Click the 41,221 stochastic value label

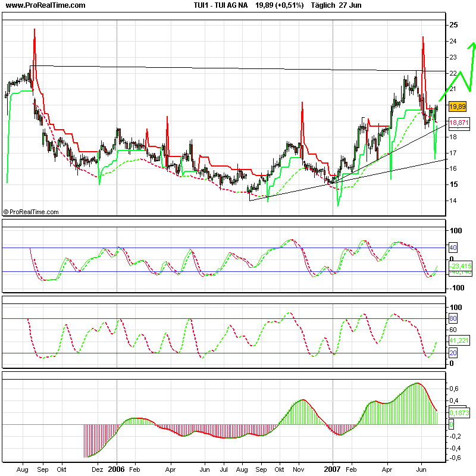point(458,341)
